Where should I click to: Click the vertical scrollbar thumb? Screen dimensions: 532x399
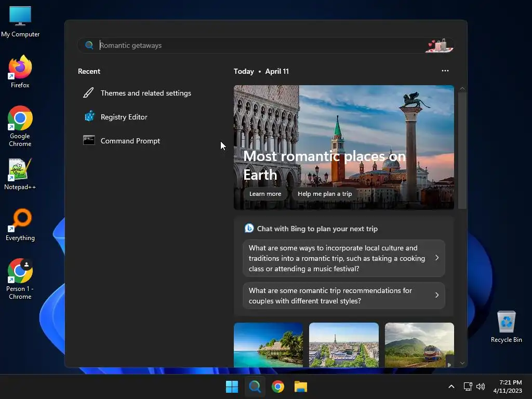[x=462, y=150]
